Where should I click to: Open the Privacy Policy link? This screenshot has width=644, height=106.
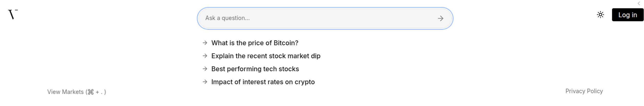pyautogui.click(x=584, y=91)
